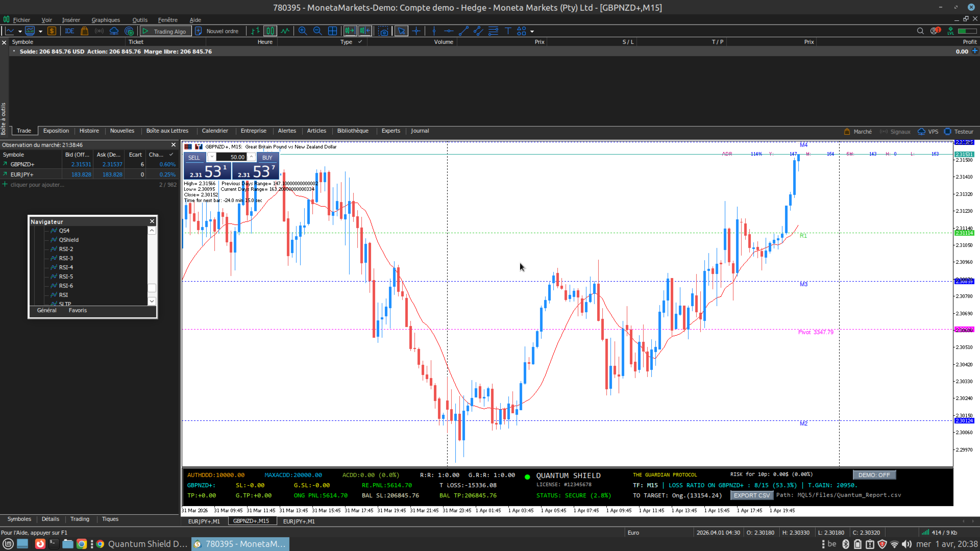The image size is (980, 551).
Task: Open the volume dropdown in one-click panel
Action: (211, 157)
